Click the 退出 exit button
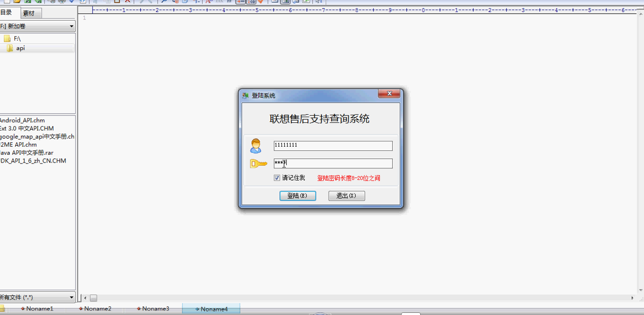The height and width of the screenshot is (315, 644). (347, 196)
